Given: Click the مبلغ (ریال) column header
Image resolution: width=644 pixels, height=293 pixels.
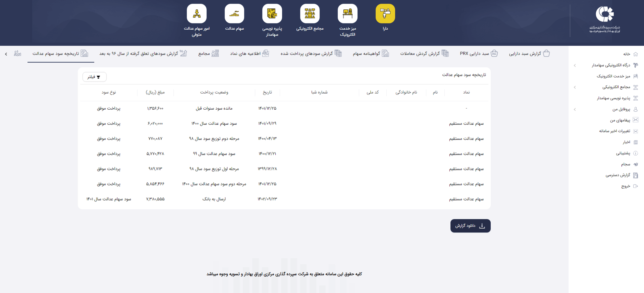Looking at the screenshot, I should (x=155, y=92).
